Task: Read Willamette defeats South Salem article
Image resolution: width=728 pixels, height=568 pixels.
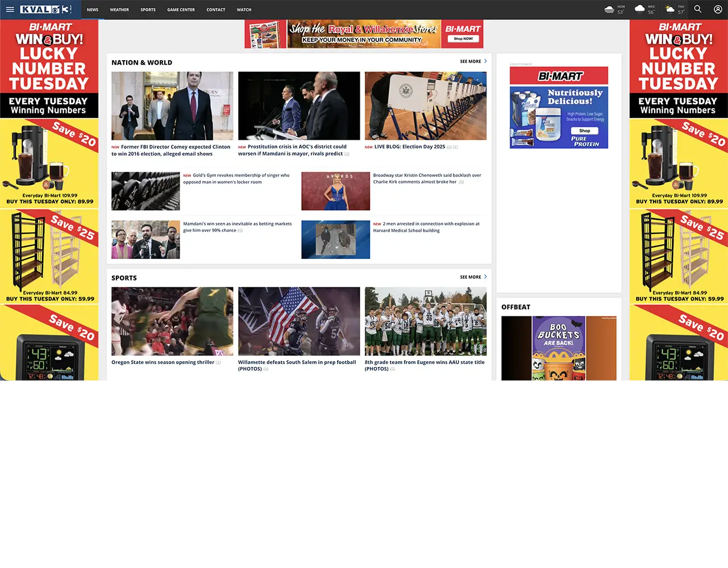Action: [297, 366]
